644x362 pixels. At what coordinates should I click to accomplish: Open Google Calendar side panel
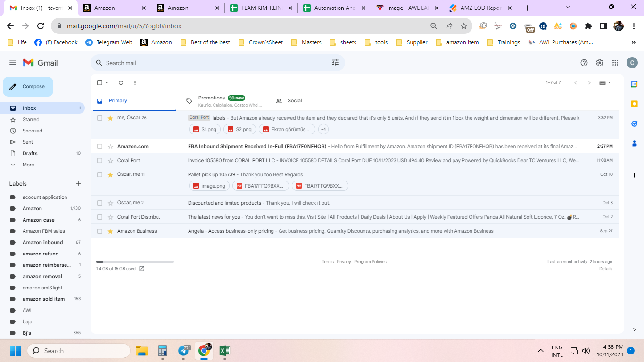pos(634,84)
